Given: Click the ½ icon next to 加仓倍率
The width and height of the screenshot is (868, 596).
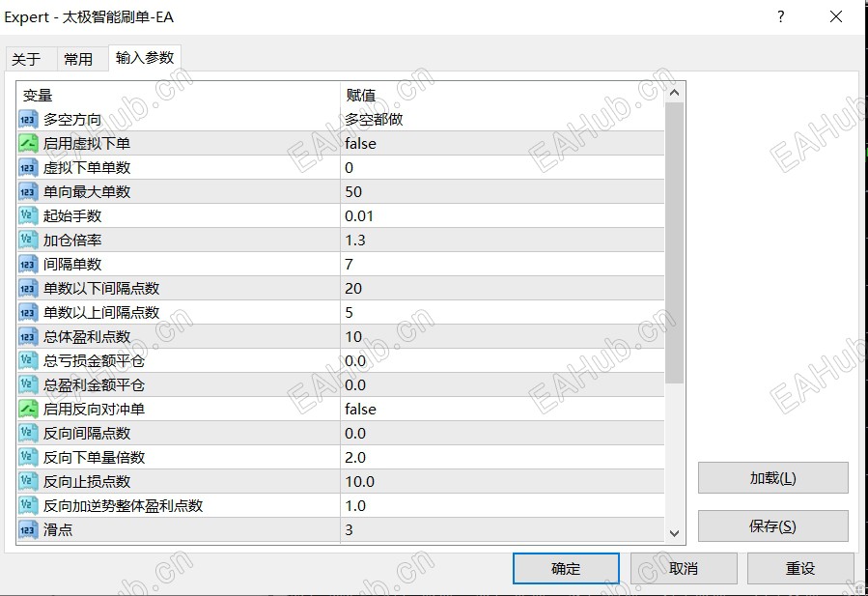Looking at the screenshot, I should pos(26,240).
